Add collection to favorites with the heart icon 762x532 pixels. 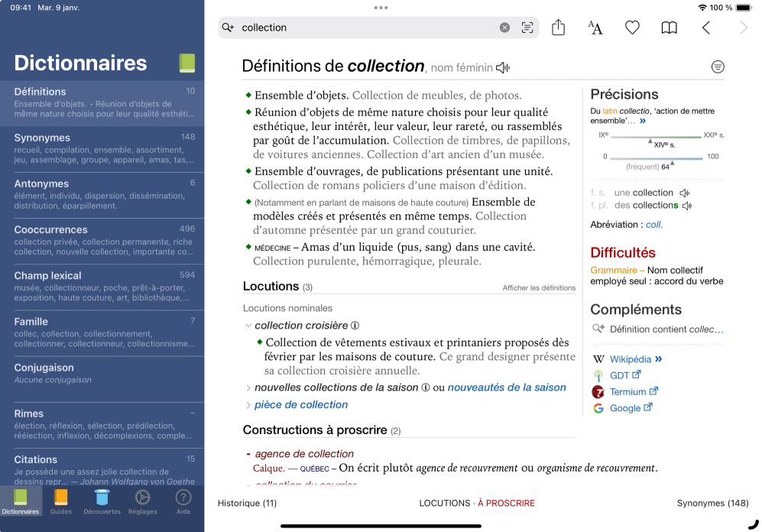[x=632, y=28]
